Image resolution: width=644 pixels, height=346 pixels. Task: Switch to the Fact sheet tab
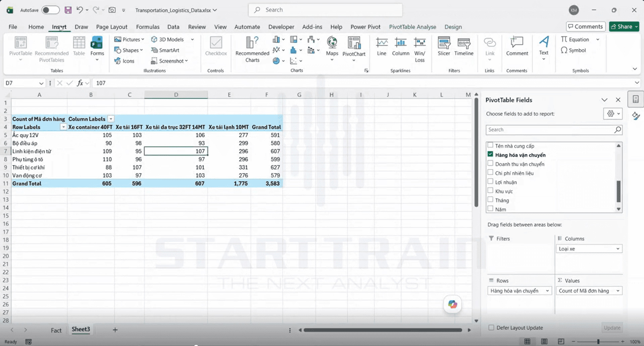tap(56, 330)
